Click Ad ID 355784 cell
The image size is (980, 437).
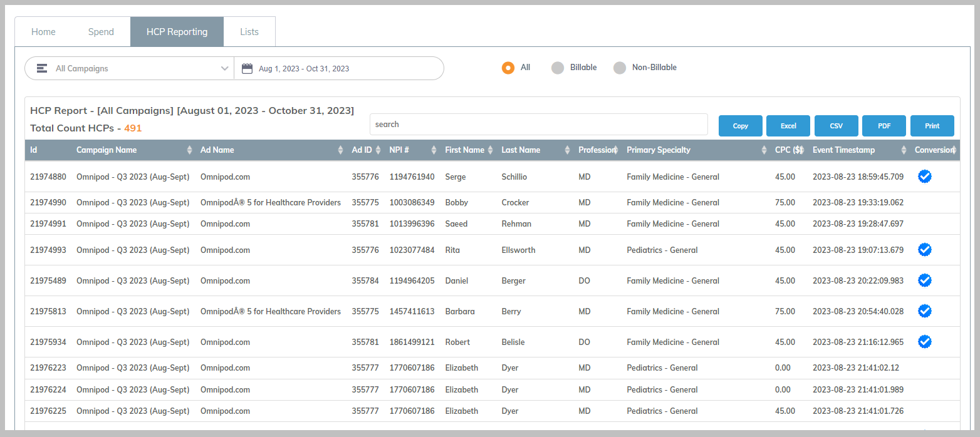(365, 280)
